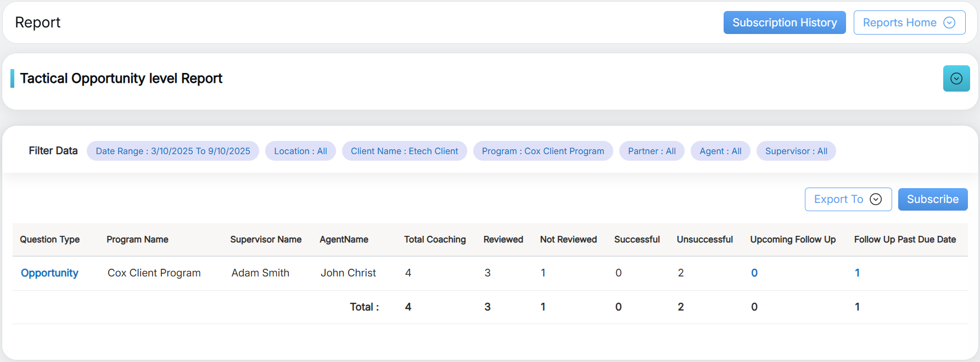980x362 pixels.
Task: Sort by Total Coaching column header
Action: (434, 239)
